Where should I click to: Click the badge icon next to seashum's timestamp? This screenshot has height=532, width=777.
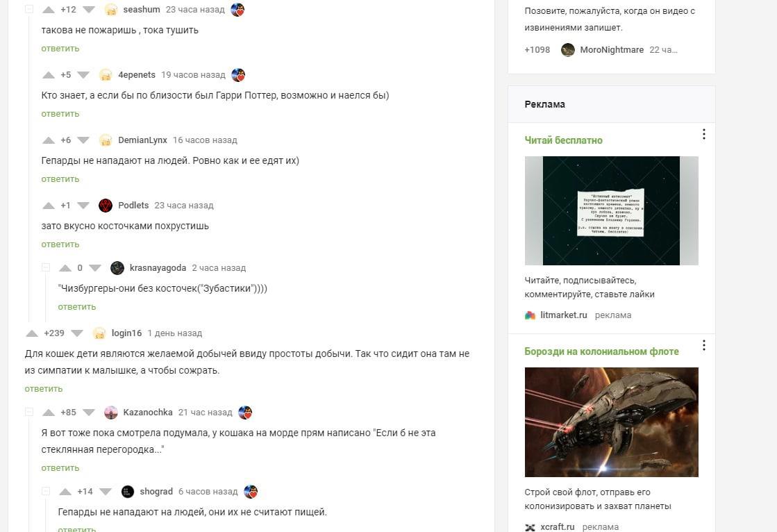pyautogui.click(x=238, y=10)
